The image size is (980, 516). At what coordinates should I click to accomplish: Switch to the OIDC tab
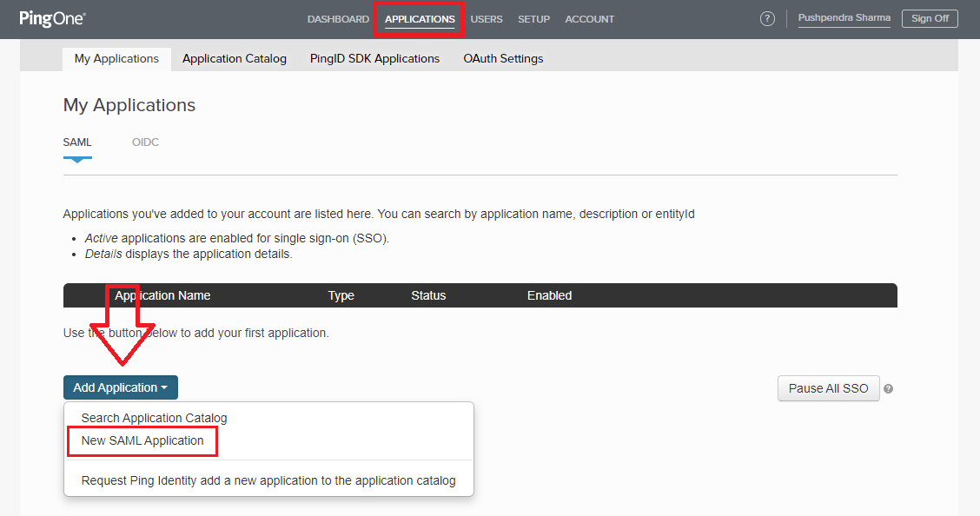145,142
